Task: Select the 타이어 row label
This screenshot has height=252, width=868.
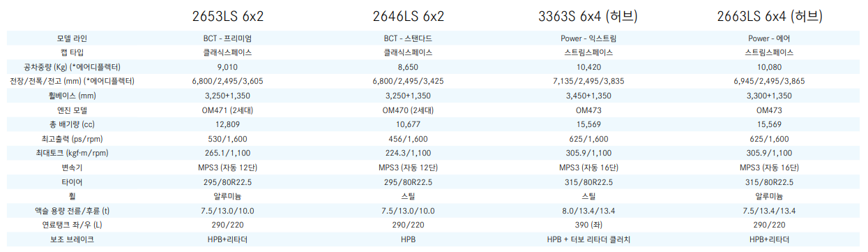Action: point(73,182)
